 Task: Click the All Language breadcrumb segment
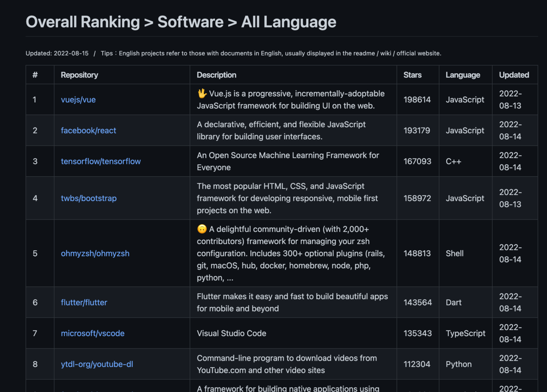click(x=288, y=22)
